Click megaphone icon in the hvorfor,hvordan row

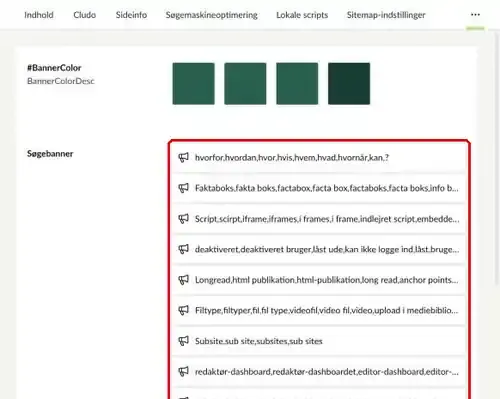[x=183, y=157]
